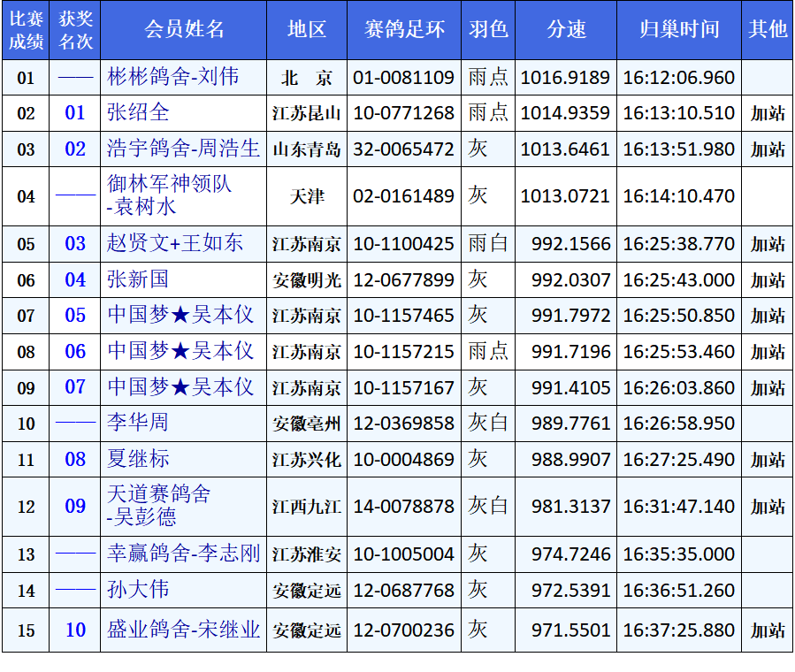Click member name 赵贤文+王如东
Screen dimensions: 795x672
[174, 243]
